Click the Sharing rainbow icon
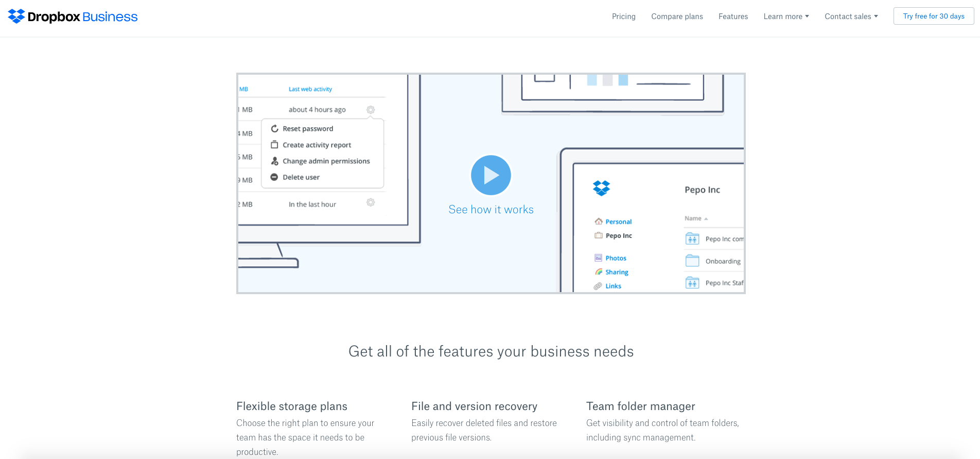 [598, 271]
